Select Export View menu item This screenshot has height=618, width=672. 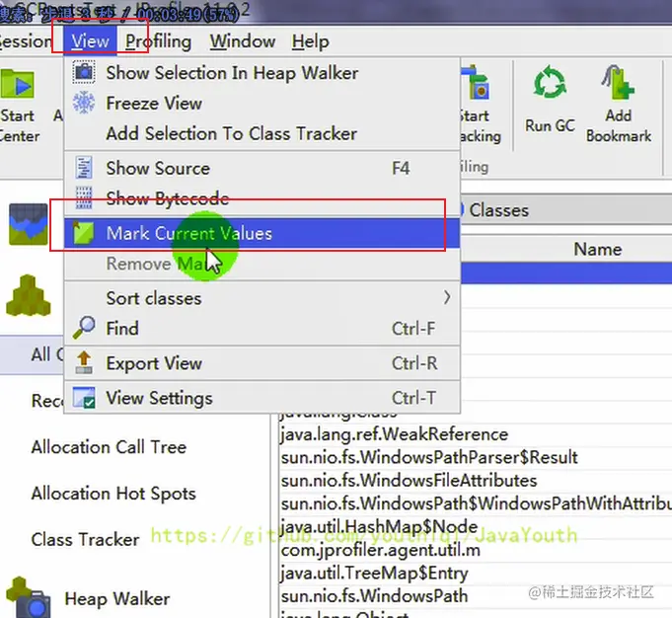coord(261,363)
